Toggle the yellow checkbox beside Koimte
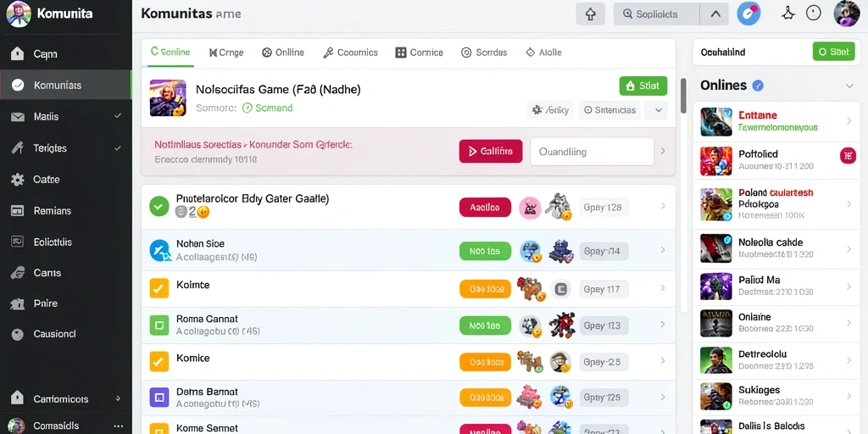The image size is (868, 434). click(159, 288)
